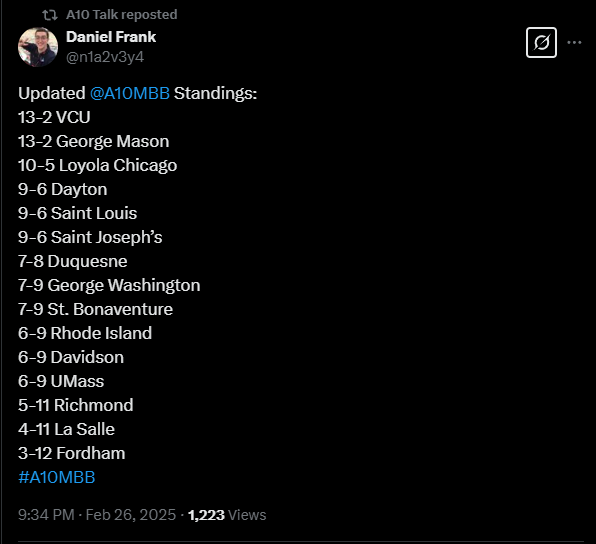
Task: Click the '13-2 George Mason' line
Action: point(94,141)
